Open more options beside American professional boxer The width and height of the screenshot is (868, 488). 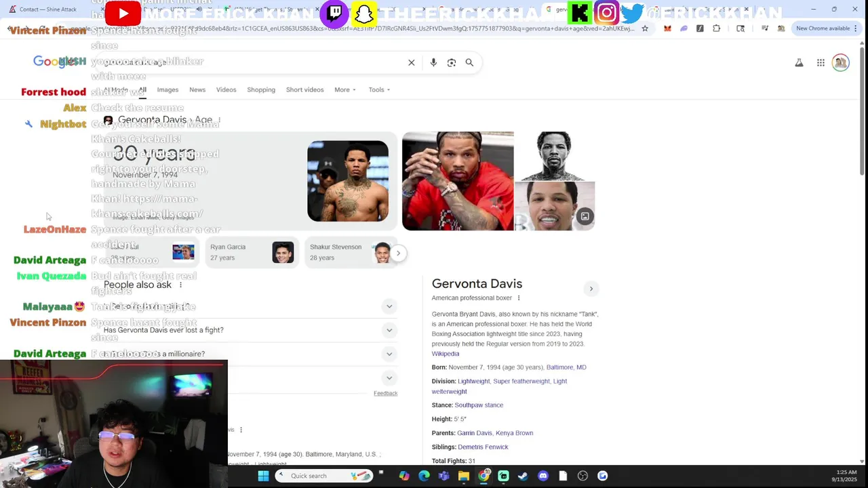[519, 298]
